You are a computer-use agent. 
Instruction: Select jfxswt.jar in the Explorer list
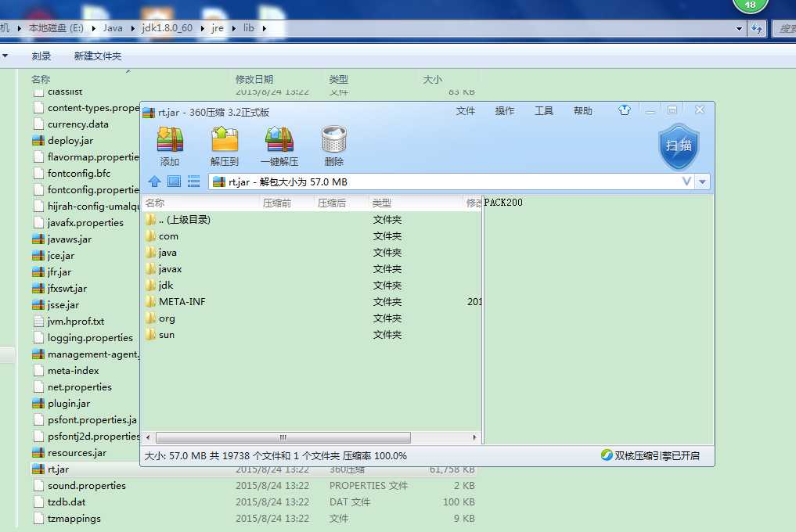point(67,289)
